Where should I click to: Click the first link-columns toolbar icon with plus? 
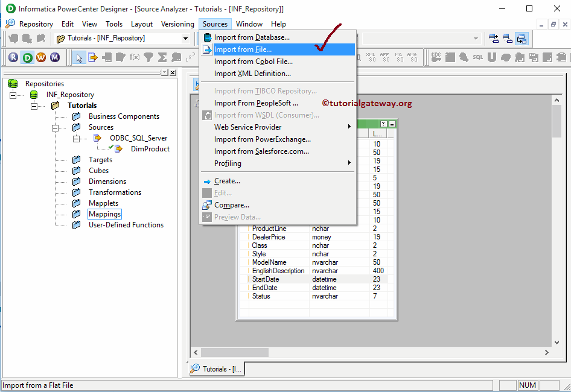[494, 38]
